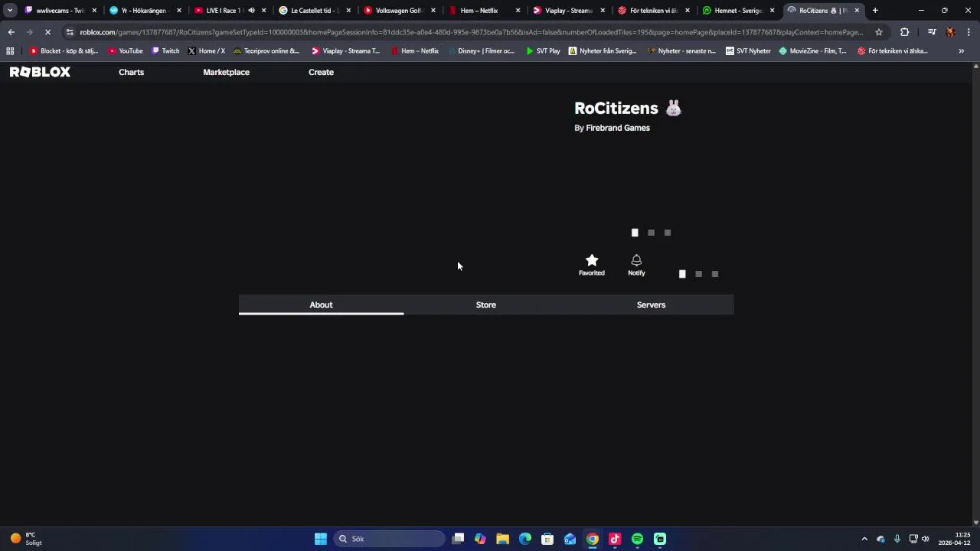Open the MovieZine bookmark
The image size is (980, 551).
(x=812, y=51)
